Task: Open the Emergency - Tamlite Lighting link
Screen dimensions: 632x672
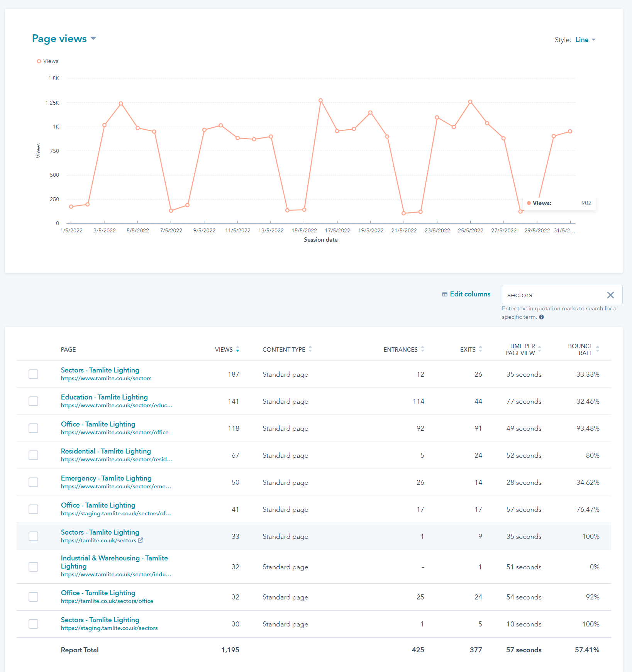Action: [x=106, y=478]
